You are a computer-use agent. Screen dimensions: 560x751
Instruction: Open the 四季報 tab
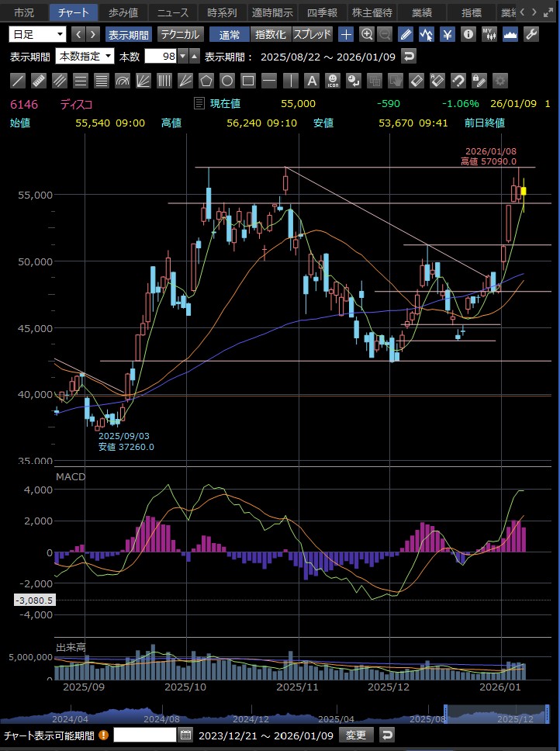click(321, 12)
